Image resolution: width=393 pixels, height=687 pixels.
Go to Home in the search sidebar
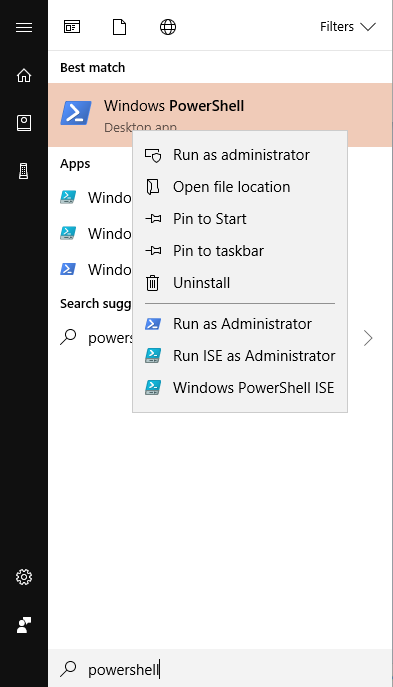[x=24, y=75]
